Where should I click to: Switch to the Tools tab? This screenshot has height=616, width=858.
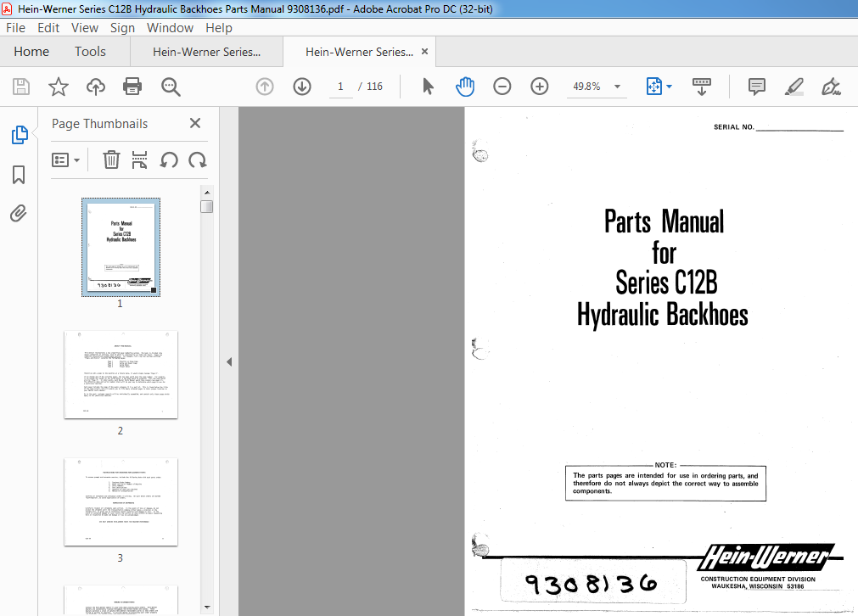point(90,52)
